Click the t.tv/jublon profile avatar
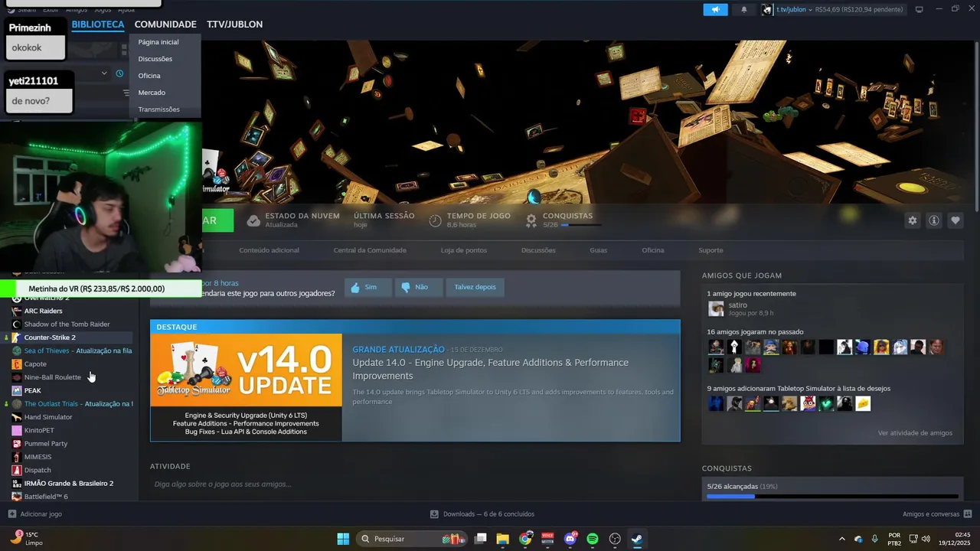Image resolution: width=980 pixels, height=551 pixels. (767, 9)
